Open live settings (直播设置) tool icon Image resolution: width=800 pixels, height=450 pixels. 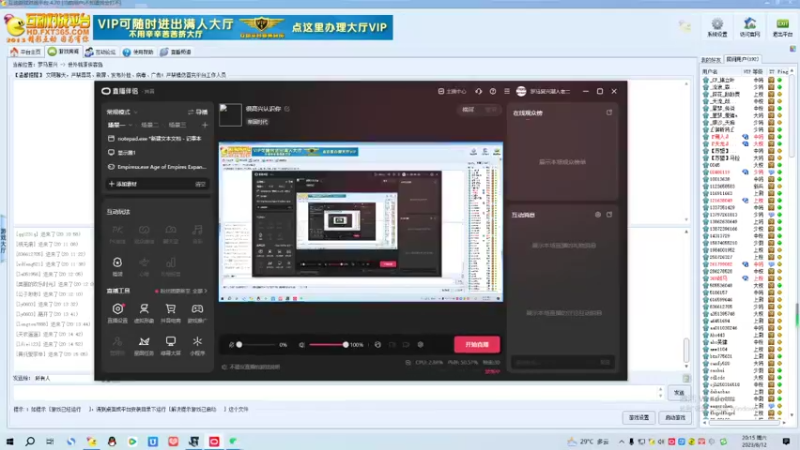[x=117, y=312]
